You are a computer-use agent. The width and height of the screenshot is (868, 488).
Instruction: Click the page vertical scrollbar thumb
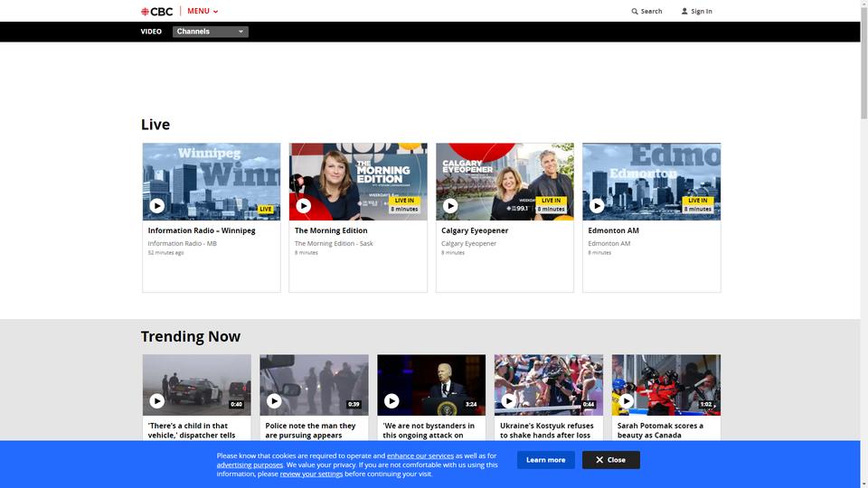[864, 62]
